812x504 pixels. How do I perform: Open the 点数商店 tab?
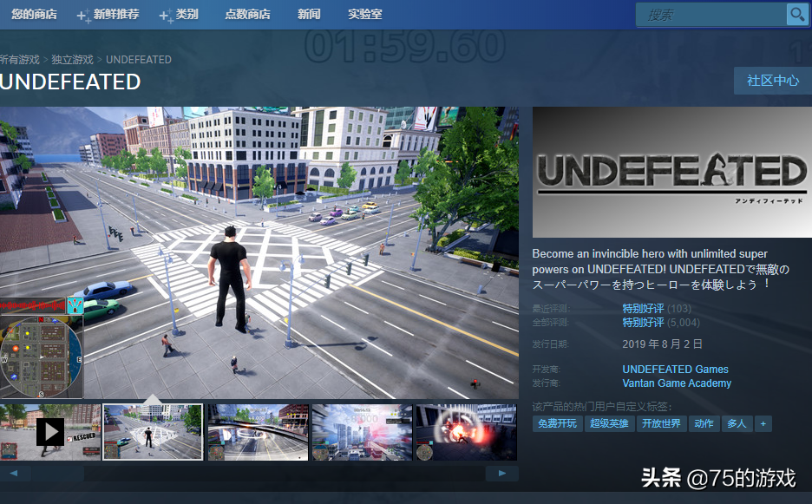[247, 15]
